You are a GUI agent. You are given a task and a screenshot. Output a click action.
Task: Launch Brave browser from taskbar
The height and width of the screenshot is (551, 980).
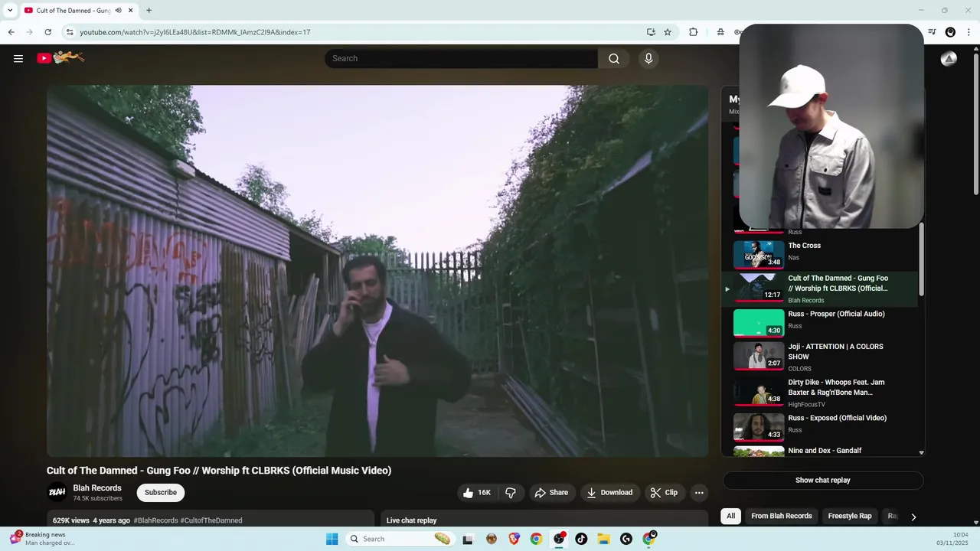click(514, 539)
